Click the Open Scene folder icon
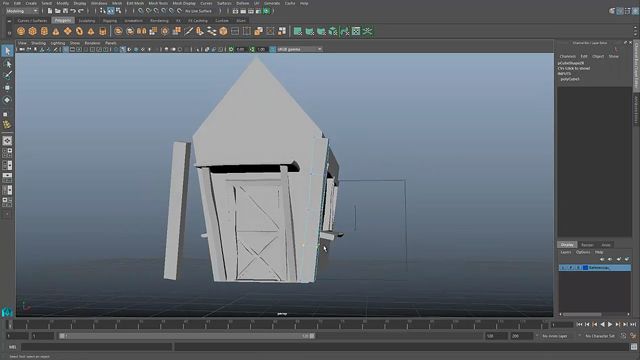Viewport: 640px width, 360px height. pyautogui.click(x=58, y=11)
